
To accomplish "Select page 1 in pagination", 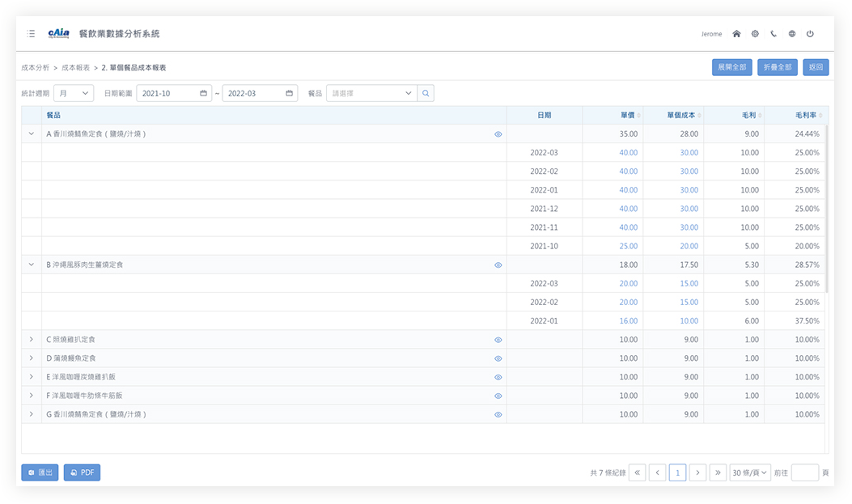I will (677, 472).
